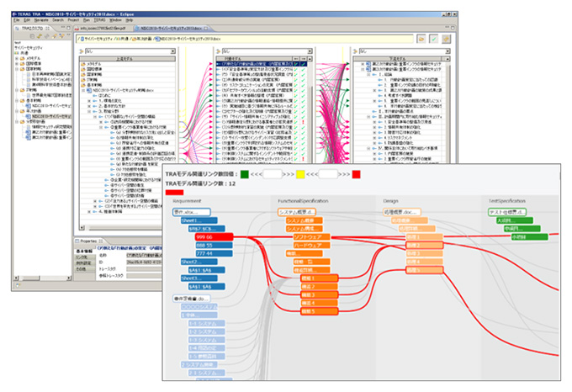Open the Window menu
The image size is (572, 392).
[x=115, y=20]
